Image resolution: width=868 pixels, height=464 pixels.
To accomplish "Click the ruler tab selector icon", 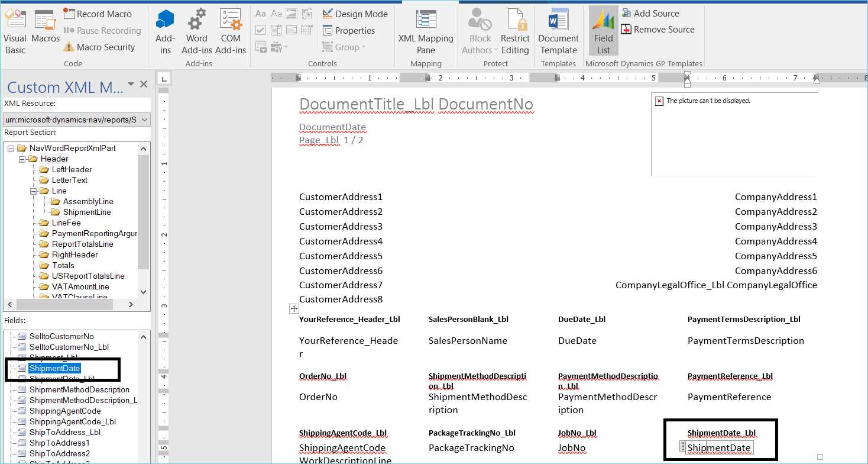I will click(164, 78).
